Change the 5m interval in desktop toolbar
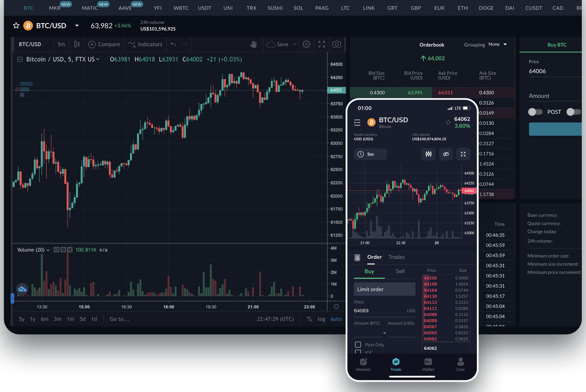This screenshot has height=392, width=586. tap(61, 44)
